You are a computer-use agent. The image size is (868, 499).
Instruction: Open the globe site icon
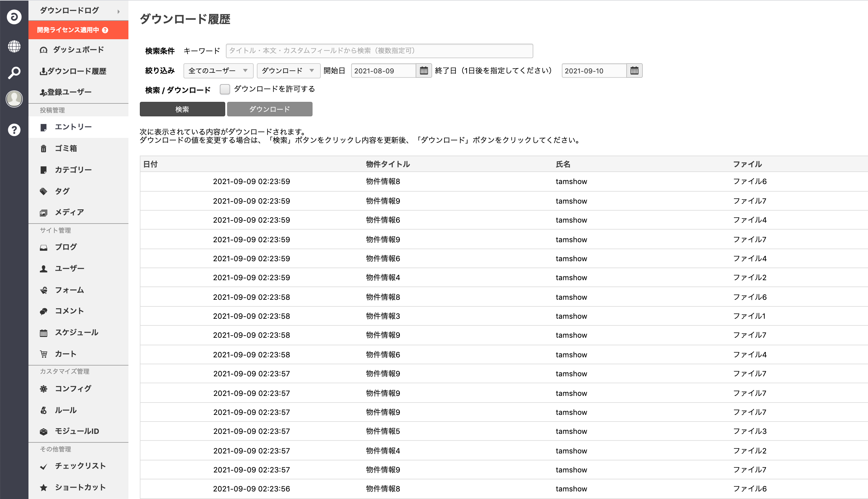click(14, 46)
